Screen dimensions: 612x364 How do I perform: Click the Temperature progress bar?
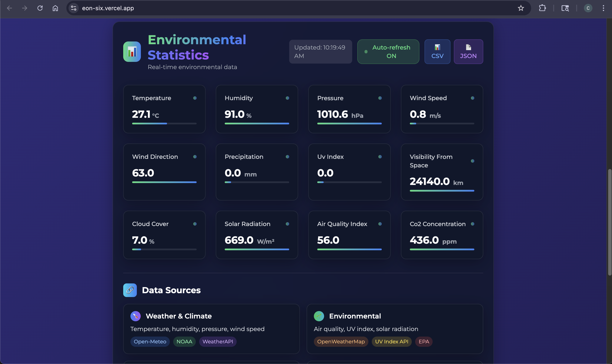pos(164,123)
